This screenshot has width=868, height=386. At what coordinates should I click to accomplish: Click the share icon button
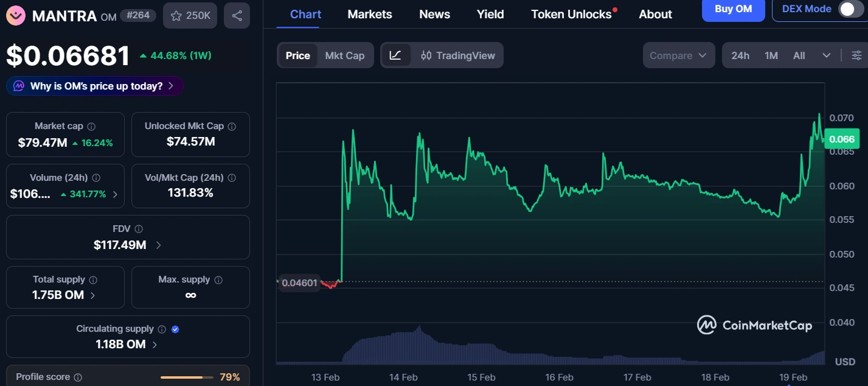237,16
